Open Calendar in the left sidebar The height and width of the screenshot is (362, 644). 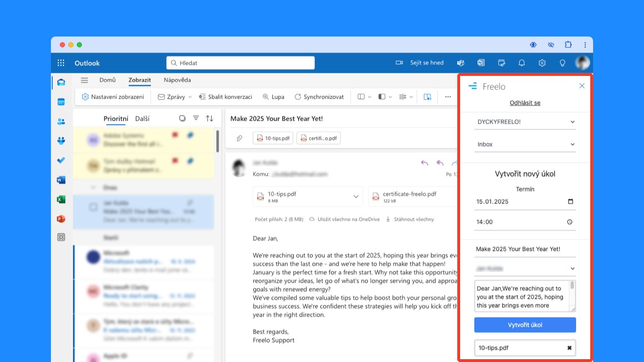[61, 102]
